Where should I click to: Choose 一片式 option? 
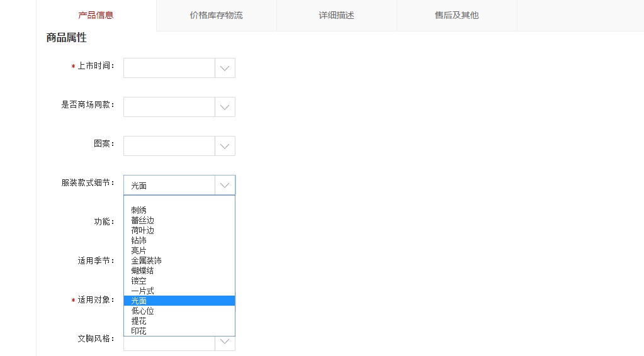179,291
